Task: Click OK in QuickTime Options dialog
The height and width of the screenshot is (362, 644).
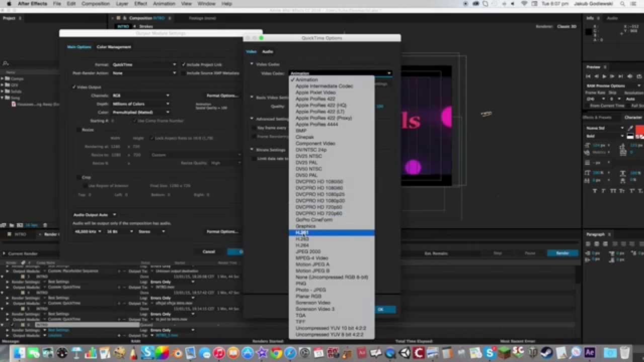Action: [381, 310]
